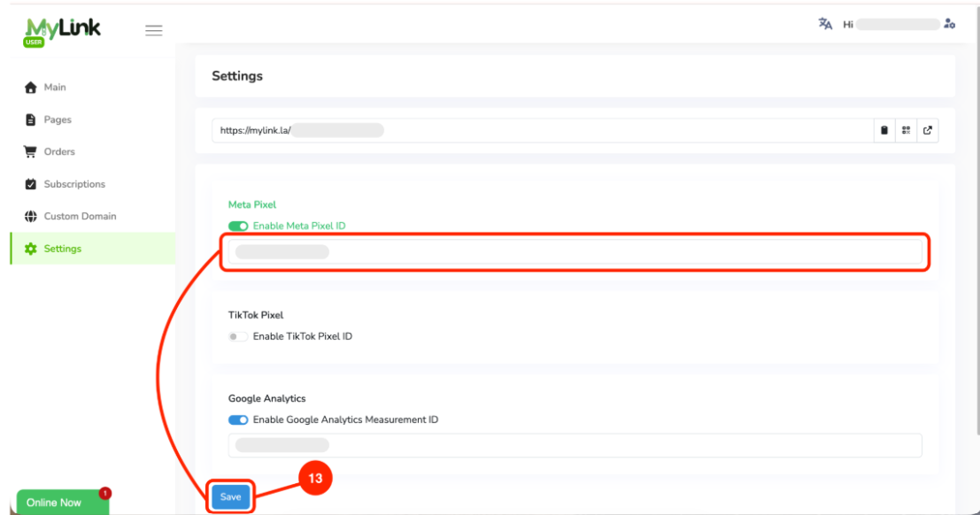Click the Pages document icon
This screenshot has width=980, height=515.
(x=31, y=119)
